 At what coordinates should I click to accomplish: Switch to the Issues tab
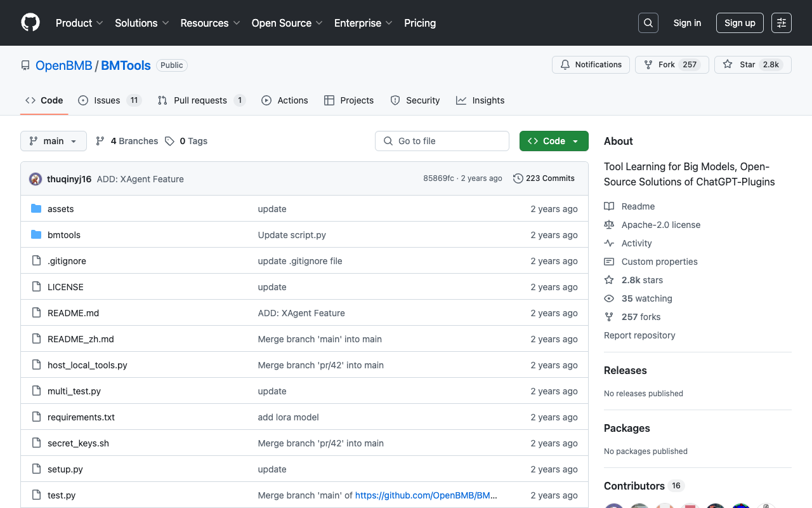tap(110, 100)
